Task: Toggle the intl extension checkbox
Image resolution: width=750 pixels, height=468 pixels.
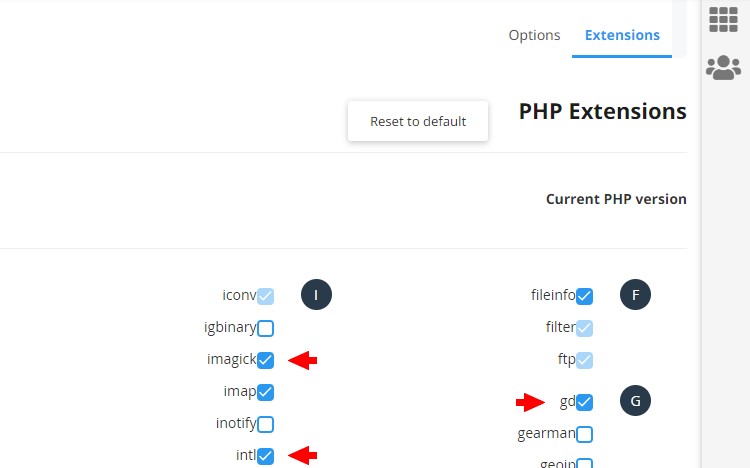Action: (x=265, y=456)
